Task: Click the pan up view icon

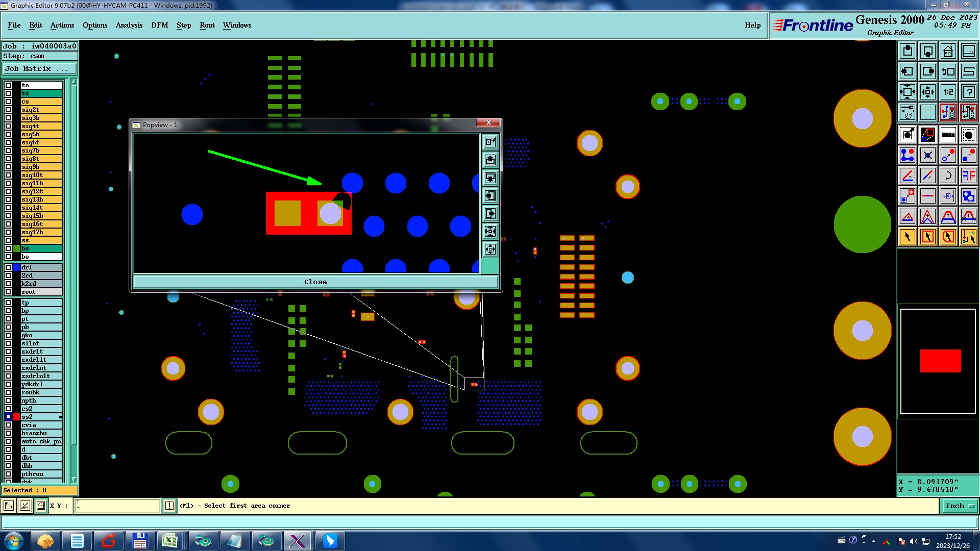Action: point(908,51)
